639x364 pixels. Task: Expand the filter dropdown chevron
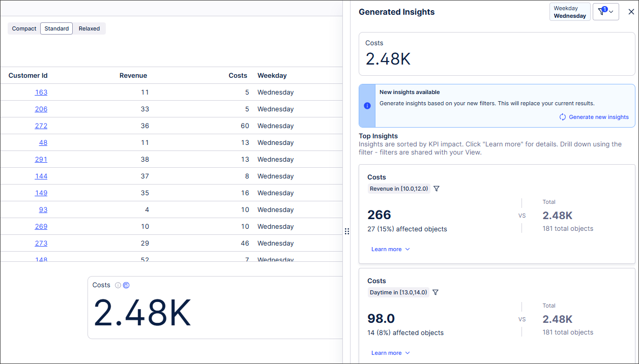coord(611,11)
